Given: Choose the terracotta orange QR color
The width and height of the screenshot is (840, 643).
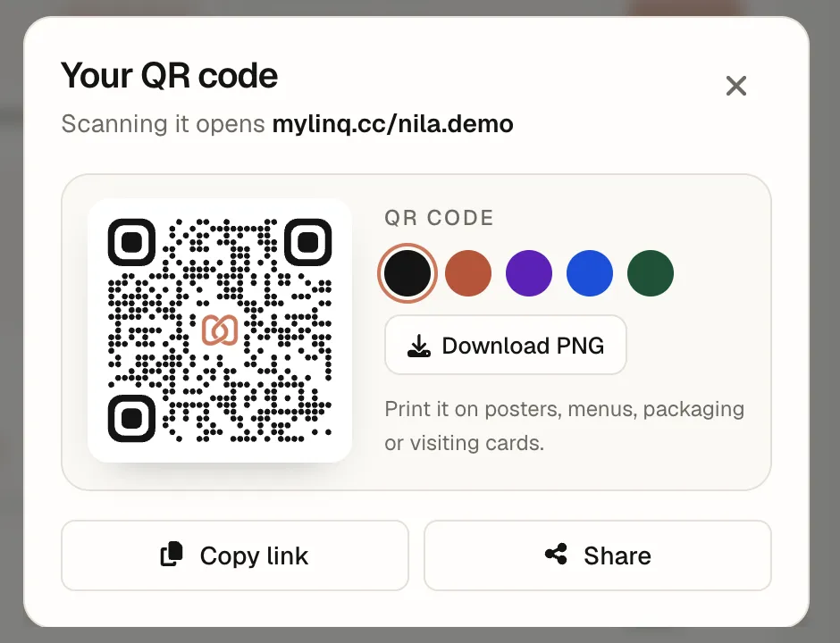Looking at the screenshot, I should point(468,273).
